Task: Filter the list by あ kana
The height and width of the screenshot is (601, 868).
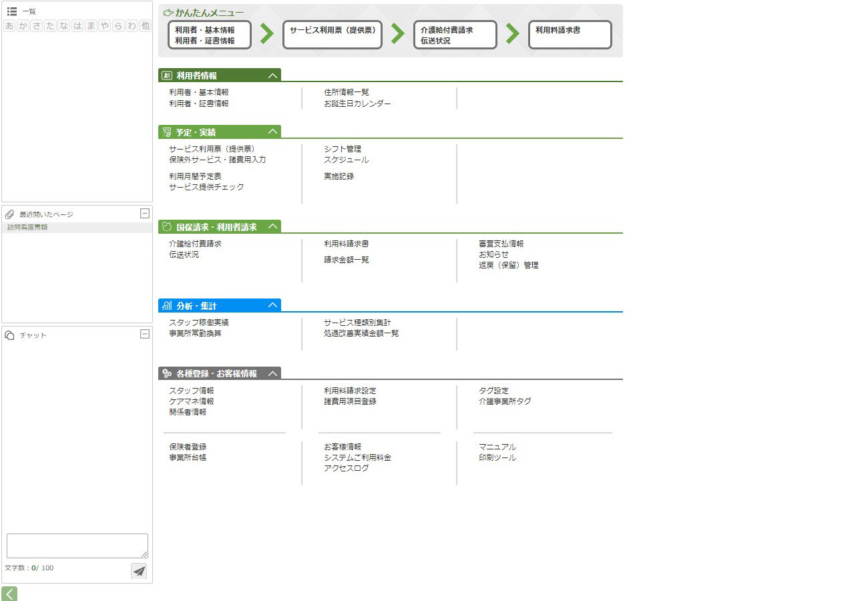Action: click(9, 26)
